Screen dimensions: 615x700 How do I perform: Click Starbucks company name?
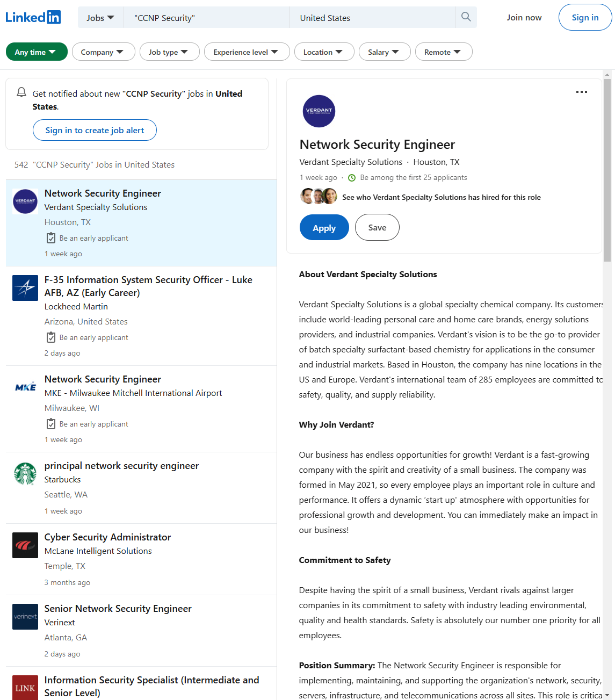(x=62, y=479)
